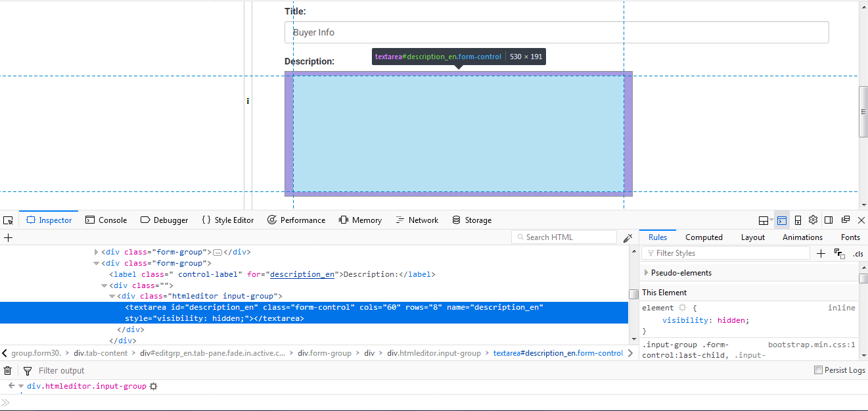Switch to the Console tab

[x=106, y=220]
